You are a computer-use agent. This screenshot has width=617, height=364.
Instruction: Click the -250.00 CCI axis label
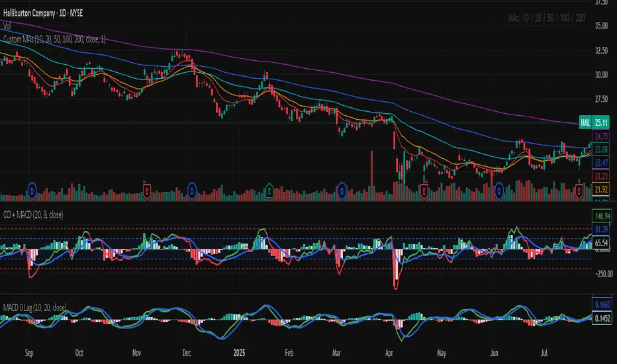(x=603, y=274)
